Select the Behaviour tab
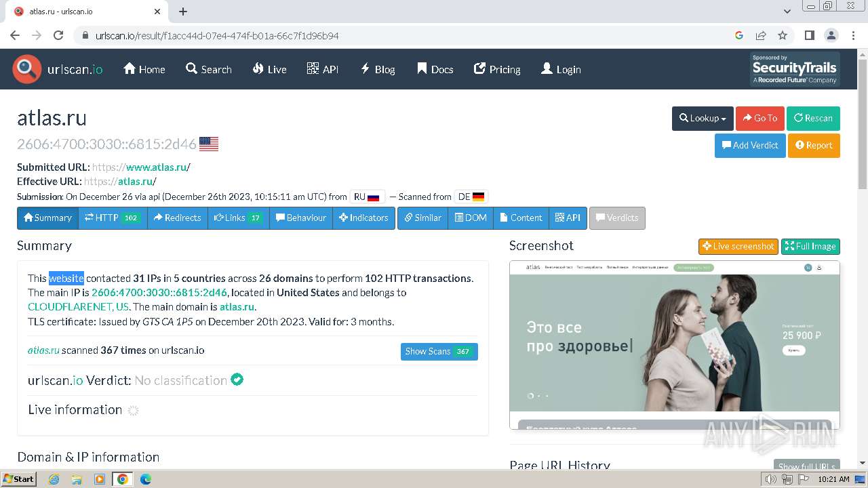The image size is (868, 488). (x=301, y=218)
